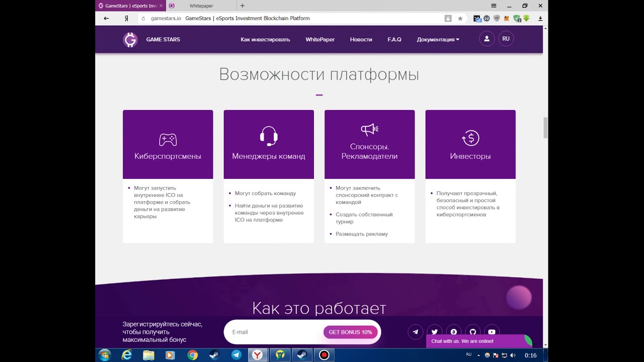This screenshot has height=362, width=644.
Task: Bookmark the page with star icon
Action: click(x=460, y=18)
